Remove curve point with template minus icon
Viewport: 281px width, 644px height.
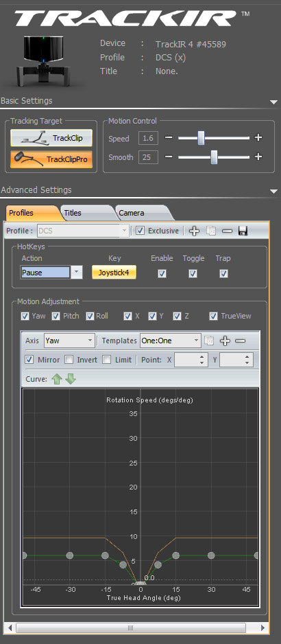pos(241,341)
